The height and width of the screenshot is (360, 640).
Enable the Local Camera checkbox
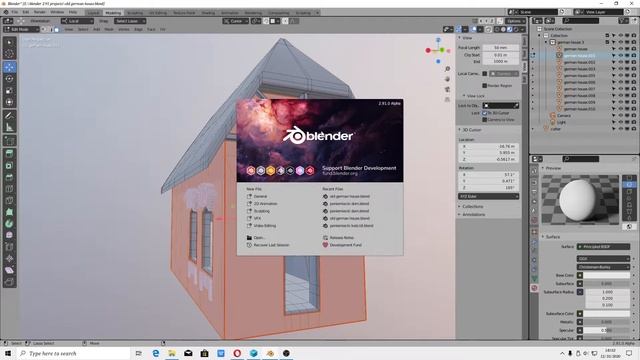(x=484, y=74)
